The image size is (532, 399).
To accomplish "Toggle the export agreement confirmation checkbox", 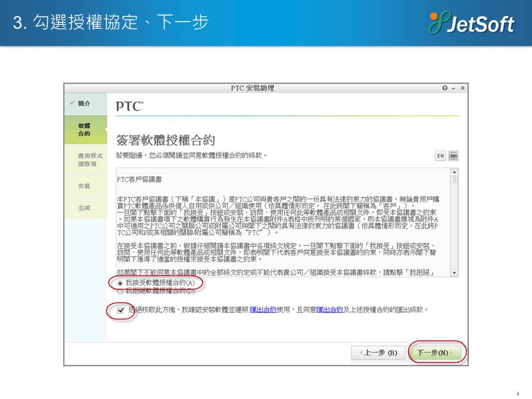I will tap(121, 310).
